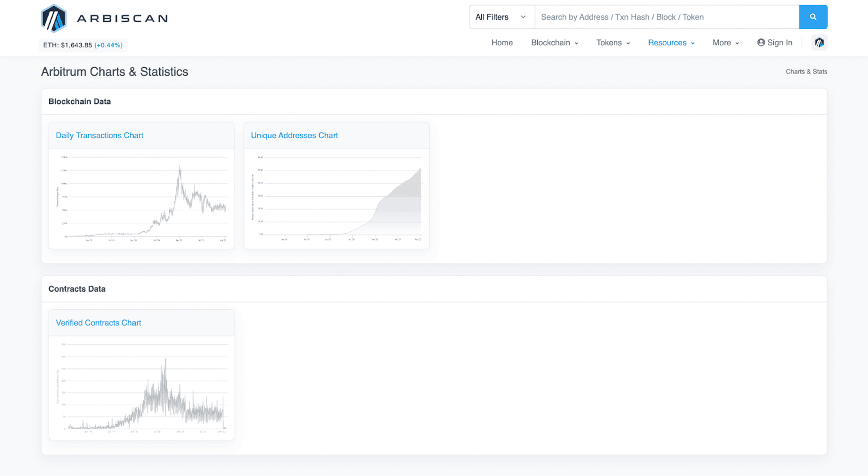Open Unique Addresses Chart link
Image resolution: width=868 pixels, height=476 pixels.
tap(294, 136)
